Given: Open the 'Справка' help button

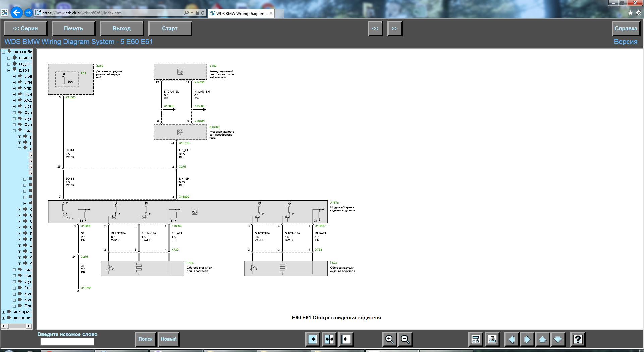Looking at the screenshot, I should click(x=626, y=29).
